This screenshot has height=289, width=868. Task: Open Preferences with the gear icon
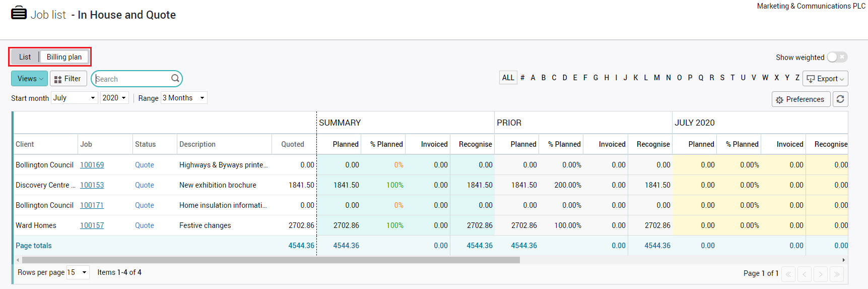tap(800, 99)
